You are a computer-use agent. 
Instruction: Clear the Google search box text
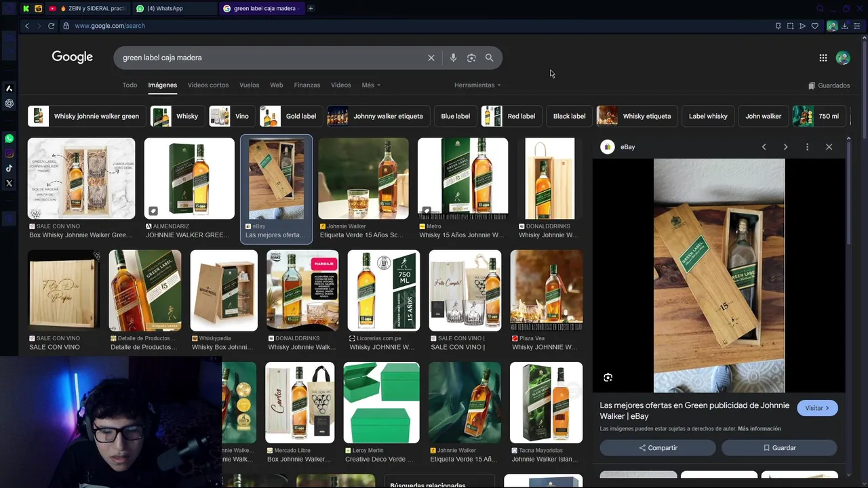431,58
